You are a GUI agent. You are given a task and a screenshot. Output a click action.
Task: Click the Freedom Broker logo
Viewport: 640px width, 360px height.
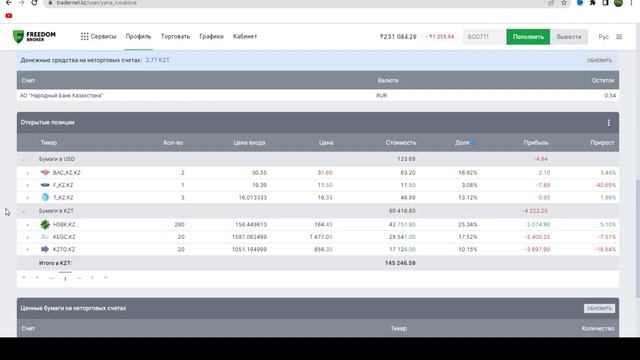(x=34, y=36)
